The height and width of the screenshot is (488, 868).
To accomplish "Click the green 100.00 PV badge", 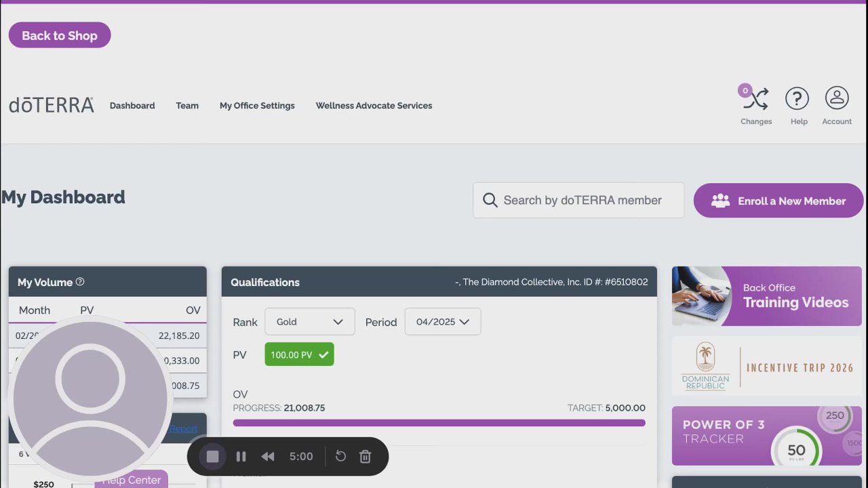I will click(299, 354).
